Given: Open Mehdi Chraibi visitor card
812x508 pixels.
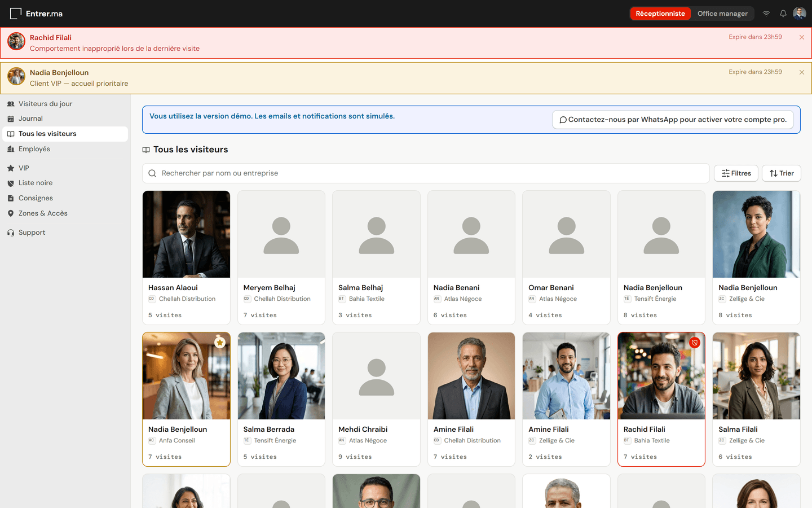Looking at the screenshot, I should click(377, 399).
